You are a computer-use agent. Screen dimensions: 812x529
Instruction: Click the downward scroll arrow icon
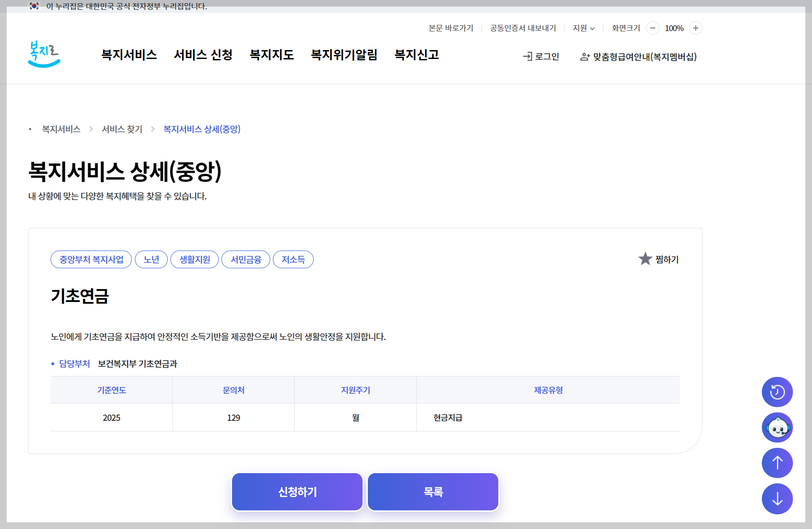pyautogui.click(x=777, y=498)
